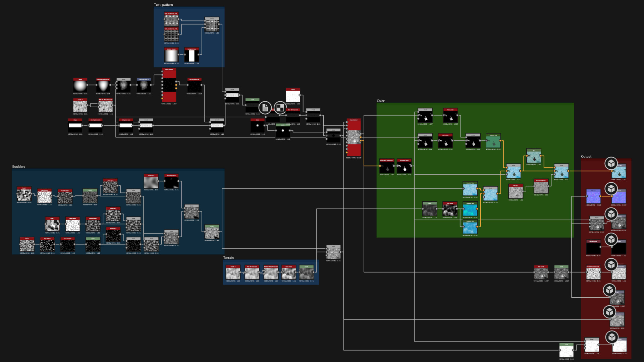Click the cube icon above the purple normal output

pyautogui.click(x=611, y=189)
